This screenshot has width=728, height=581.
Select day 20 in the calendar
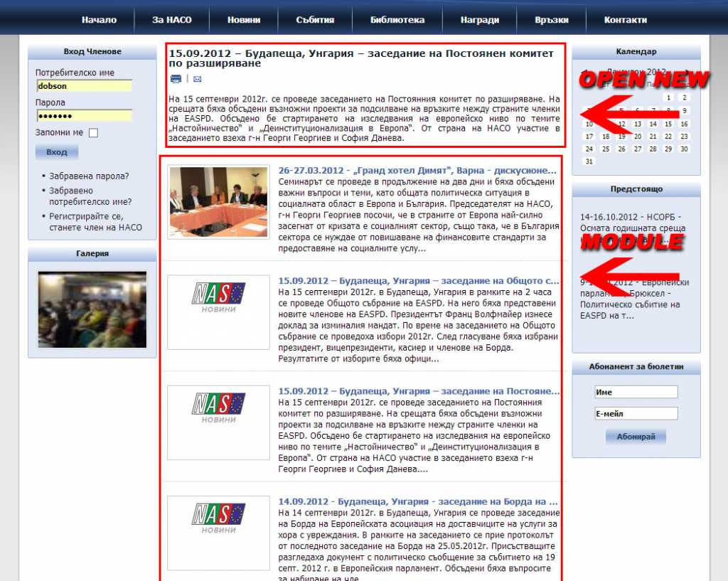pos(636,137)
